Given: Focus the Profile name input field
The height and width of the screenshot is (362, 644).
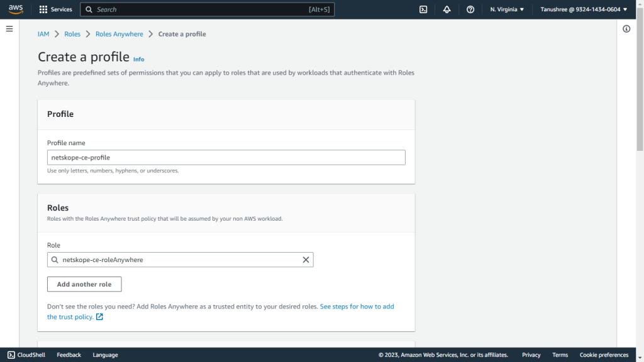Looking at the screenshot, I should (x=226, y=157).
